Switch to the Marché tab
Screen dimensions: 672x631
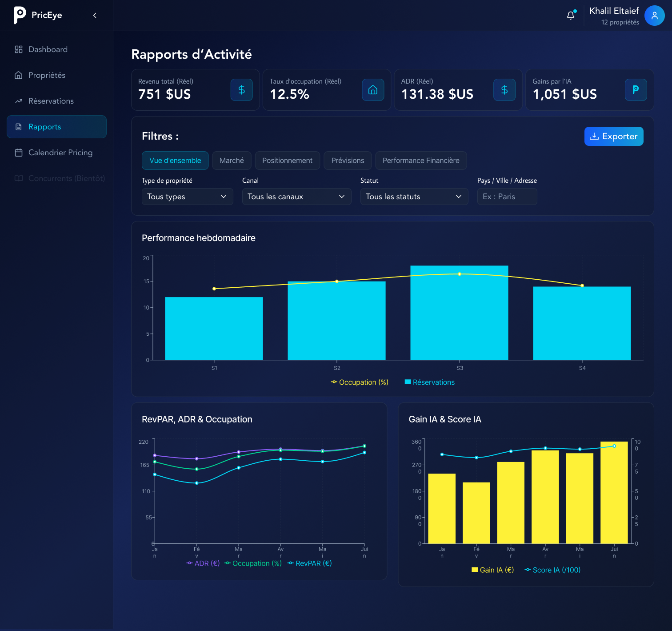pos(232,161)
